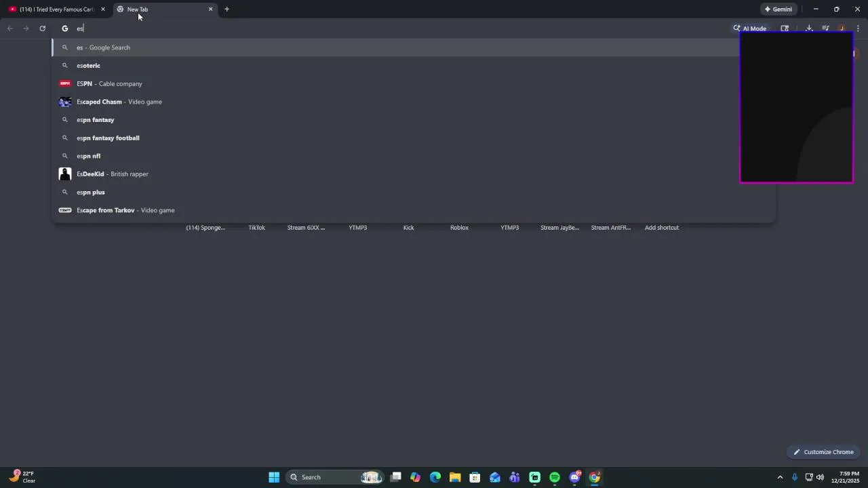This screenshot has height=488, width=868.
Task: Click the back navigation arrow
Action: (x=9, y=28)
